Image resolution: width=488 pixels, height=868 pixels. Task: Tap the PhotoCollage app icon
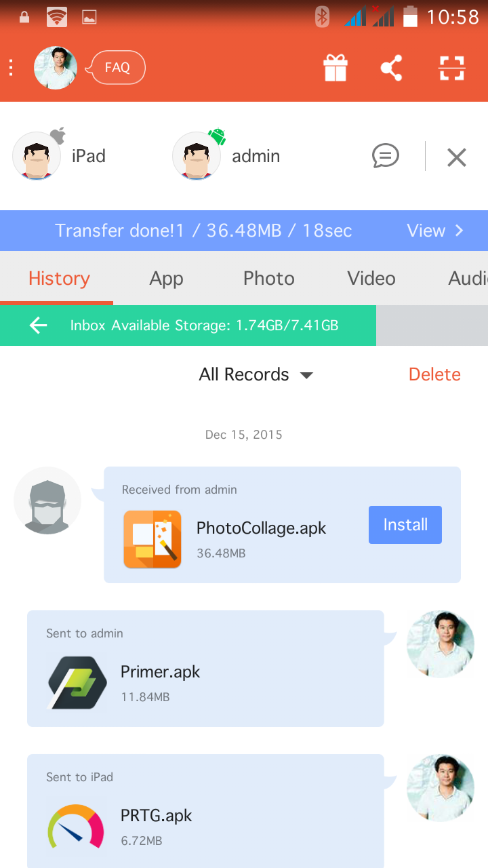tap(152, 539)
